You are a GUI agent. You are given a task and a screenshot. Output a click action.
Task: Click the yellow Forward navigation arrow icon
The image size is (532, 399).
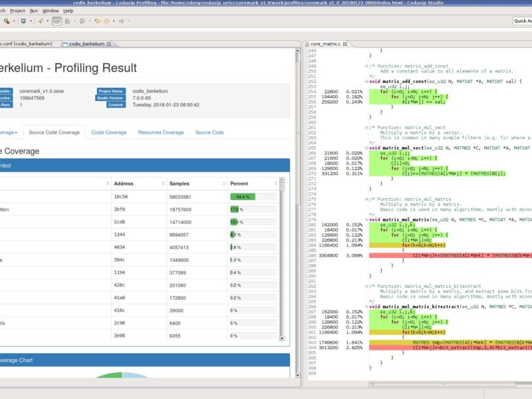tap(107, 21)
